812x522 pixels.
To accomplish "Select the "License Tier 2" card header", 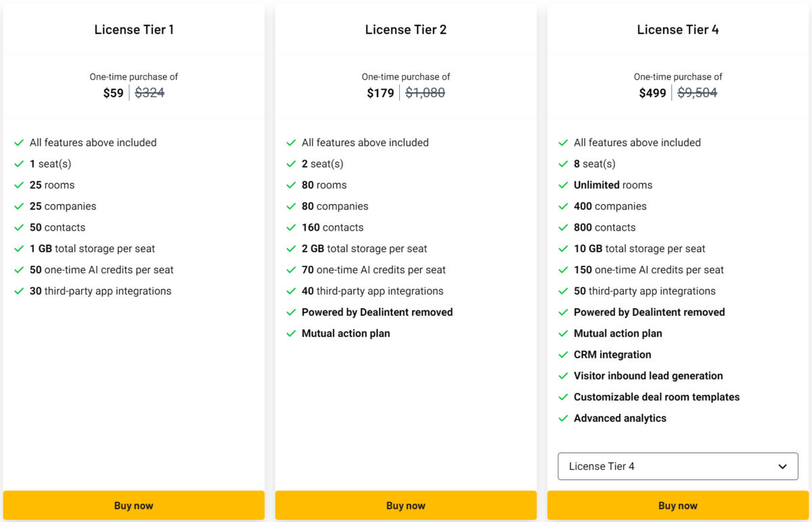I will pyautogui.click(x=405, y=29).
